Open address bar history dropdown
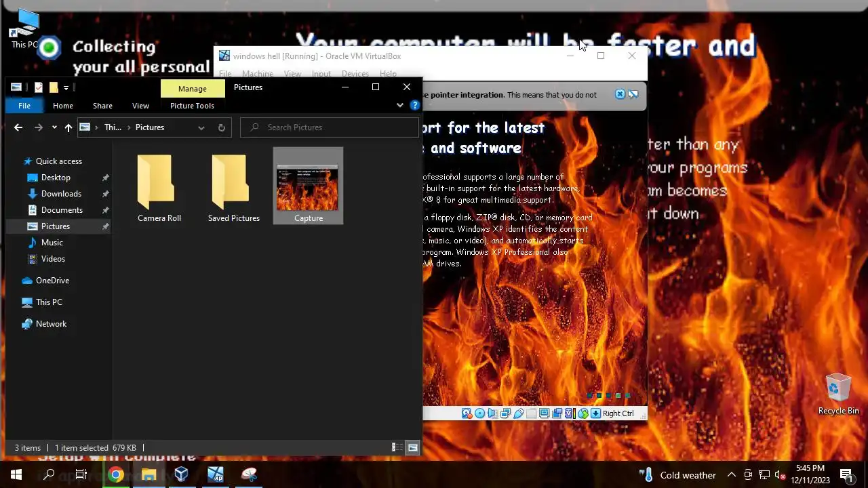Image resolution: width=868 pixels, height=488 pixels. pyautogui.click(x=201, y=127)
